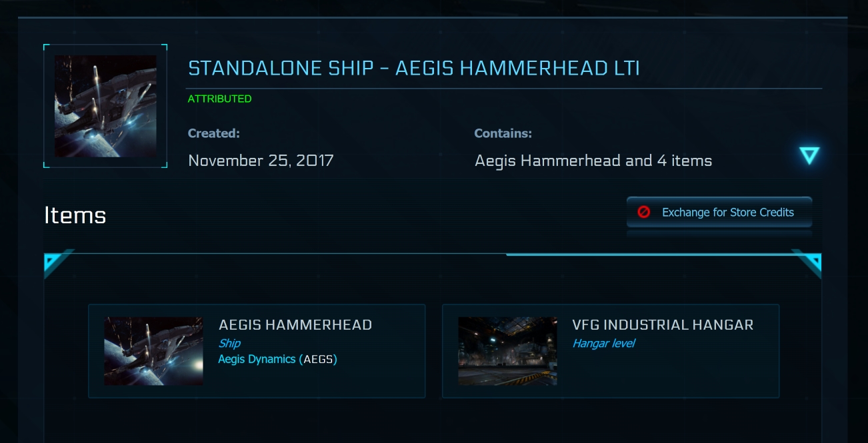The height and width of the screenshot is (443, 868).
Task: Click the November 25, 2017 created date
Action: point(261,161)
